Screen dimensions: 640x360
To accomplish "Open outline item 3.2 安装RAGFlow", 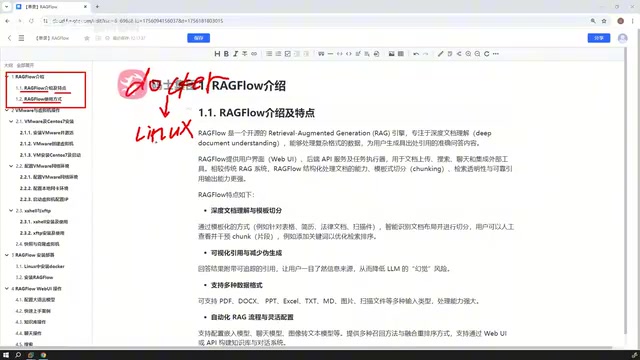I will tap(34, 278).
